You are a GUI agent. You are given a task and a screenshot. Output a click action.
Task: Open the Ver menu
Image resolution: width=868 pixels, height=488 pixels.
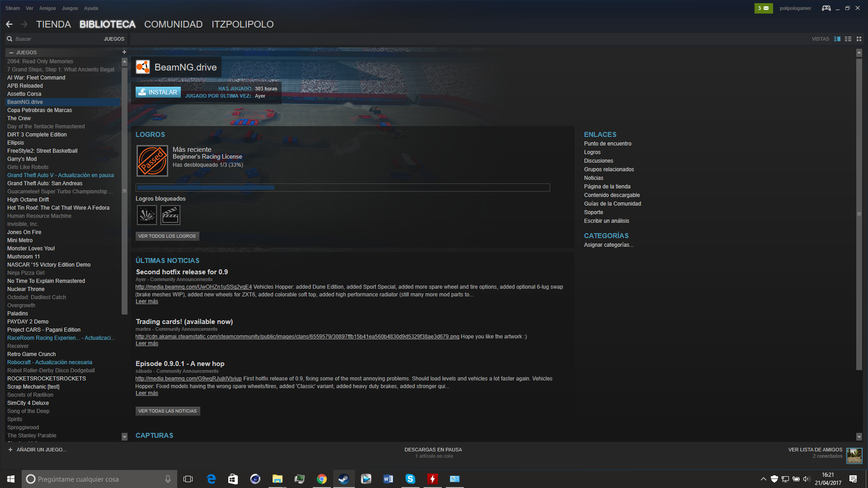coord(29,8)
